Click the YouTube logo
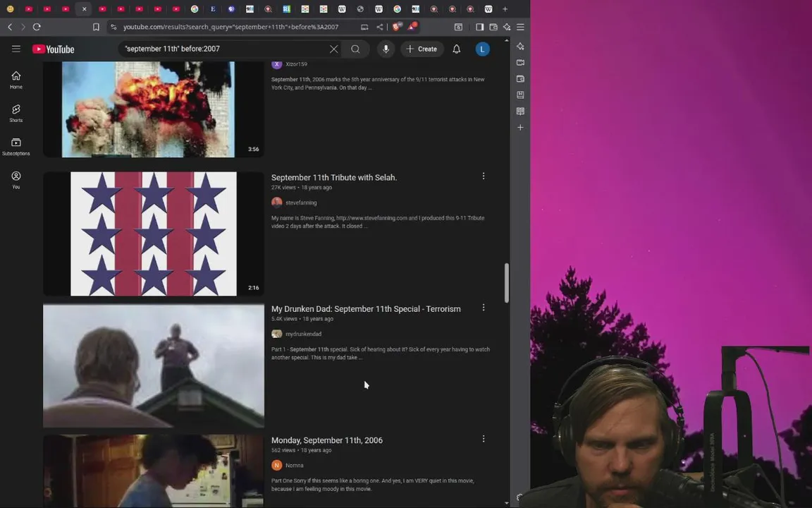 click(x=54, y=49)
